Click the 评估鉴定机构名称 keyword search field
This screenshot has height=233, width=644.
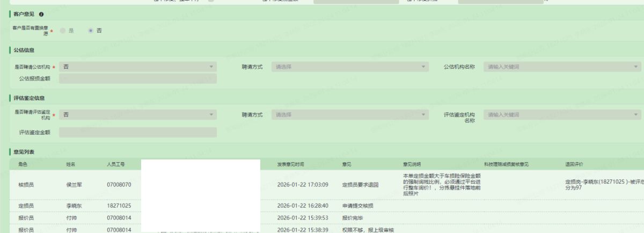(562, 115)
